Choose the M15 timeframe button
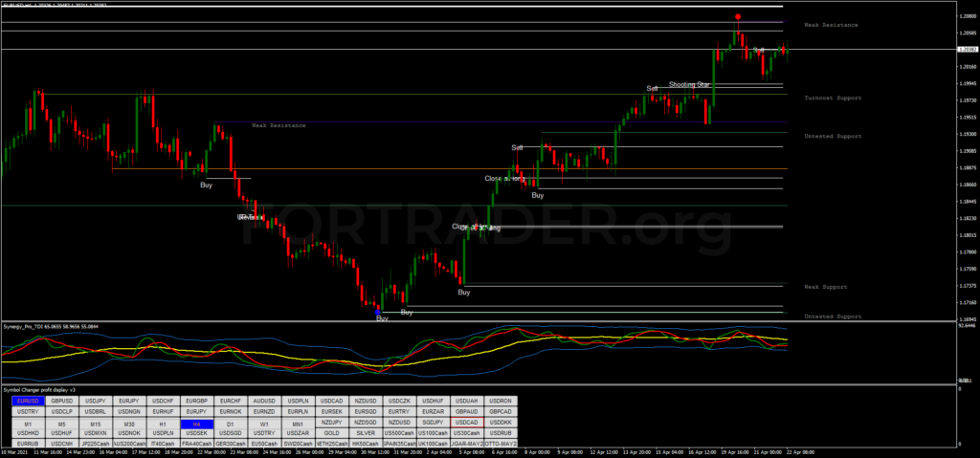 [96, 423]
